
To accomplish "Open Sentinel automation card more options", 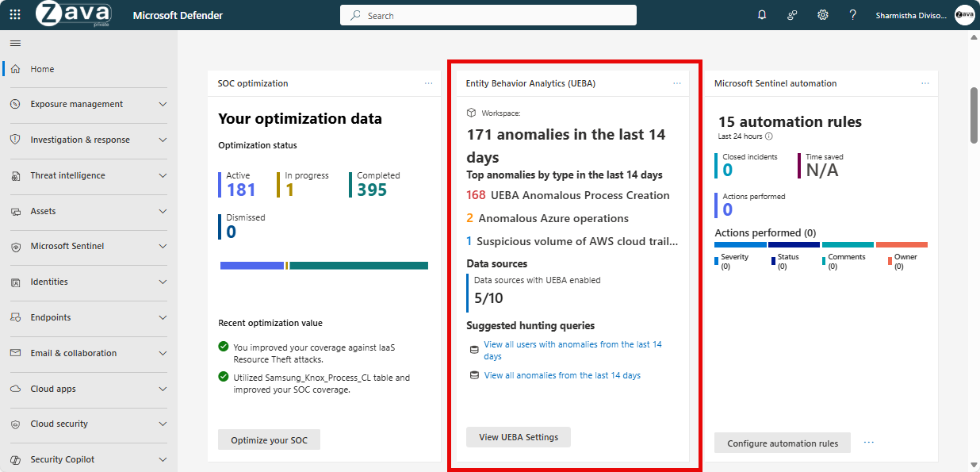I will pyautogui.click(x=925, y=83).
